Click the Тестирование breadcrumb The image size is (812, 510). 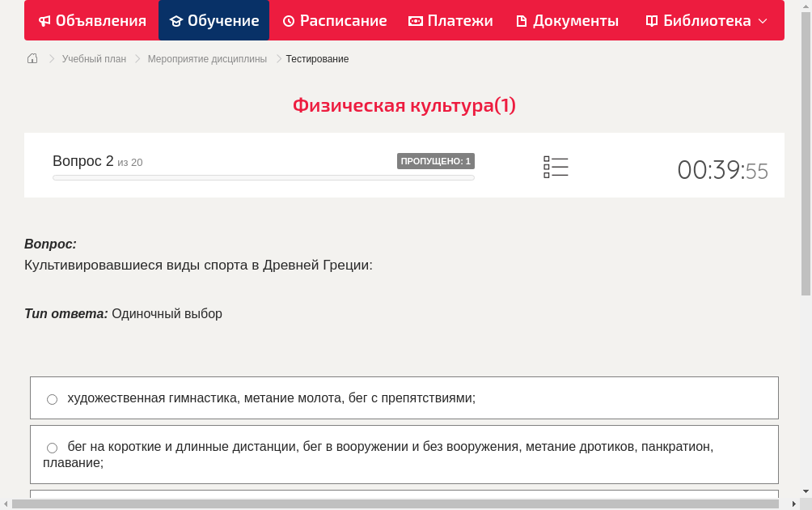pyautogui.click(x=316, y=58)
